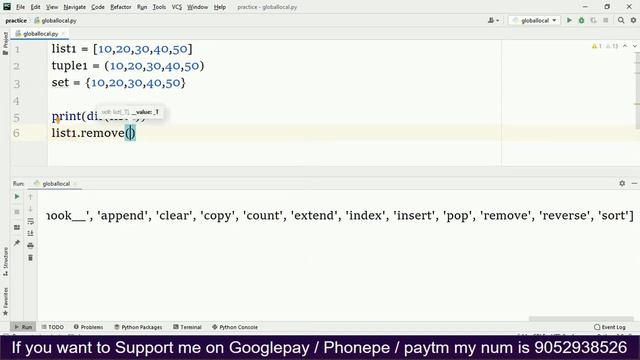Close the globallocal Run tab
The height and width of the screenshot is (360, 640).
point(75,184)
